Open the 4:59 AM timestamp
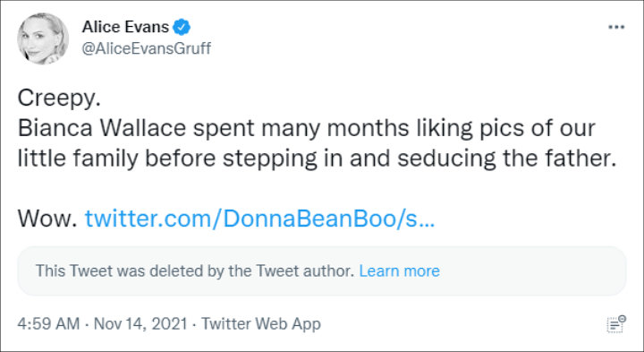Screen dimensions: 644x352 tap(48, 323)
